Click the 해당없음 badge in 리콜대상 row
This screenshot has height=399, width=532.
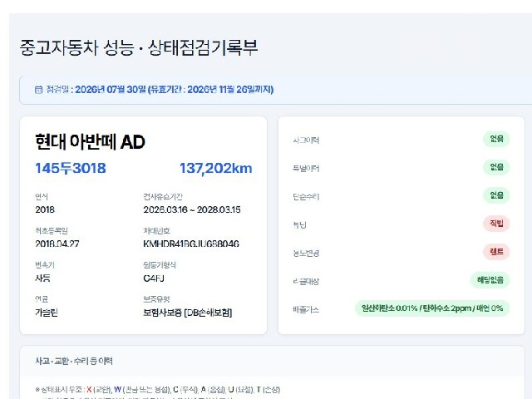(490, 280)
